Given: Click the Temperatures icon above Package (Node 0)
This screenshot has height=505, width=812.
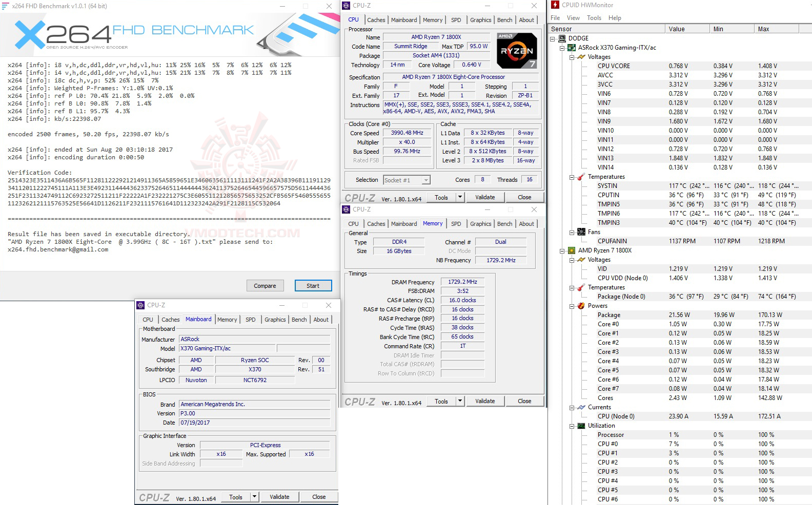Looking at the screenshot, I should [581, 287].
